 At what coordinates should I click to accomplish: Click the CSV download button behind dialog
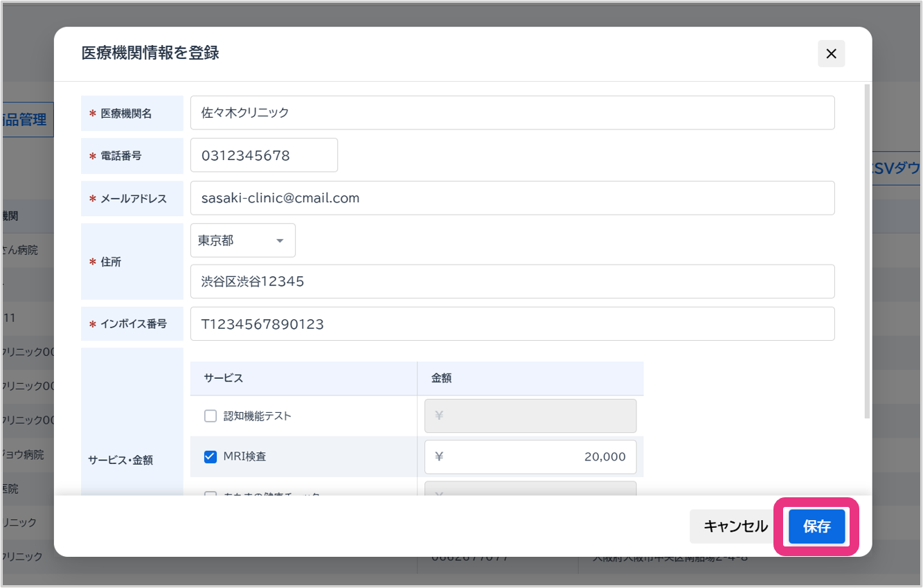point(896,168)
